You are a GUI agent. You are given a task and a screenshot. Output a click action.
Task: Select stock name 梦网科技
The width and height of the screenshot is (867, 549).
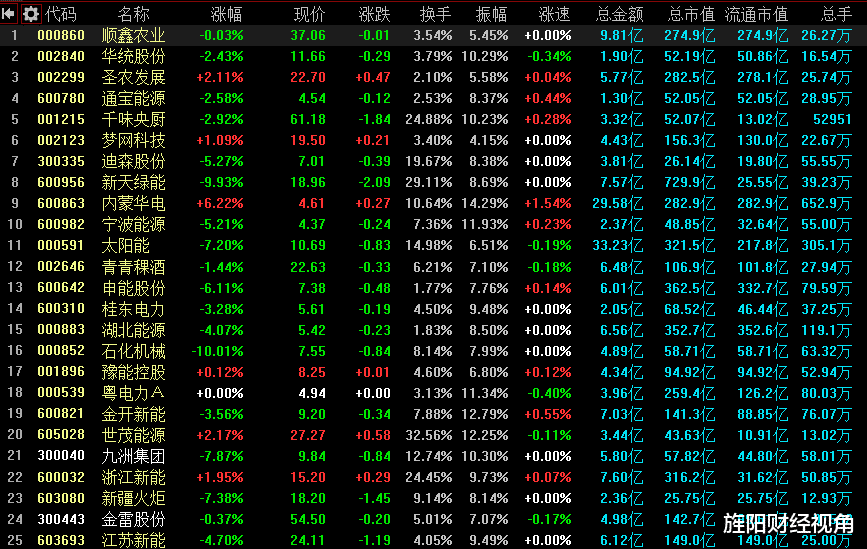click(x=134, y=140)
